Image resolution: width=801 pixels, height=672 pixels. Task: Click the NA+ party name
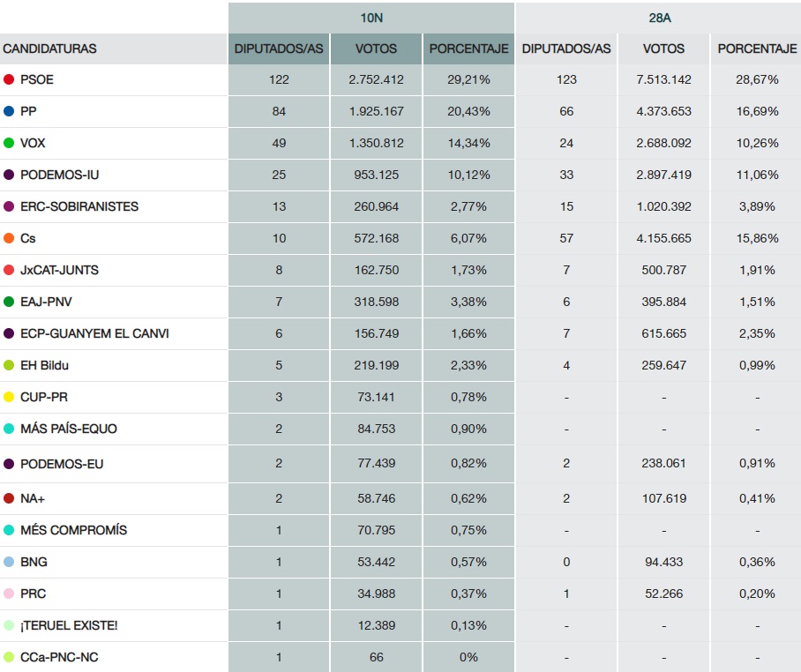click(33, 498)
